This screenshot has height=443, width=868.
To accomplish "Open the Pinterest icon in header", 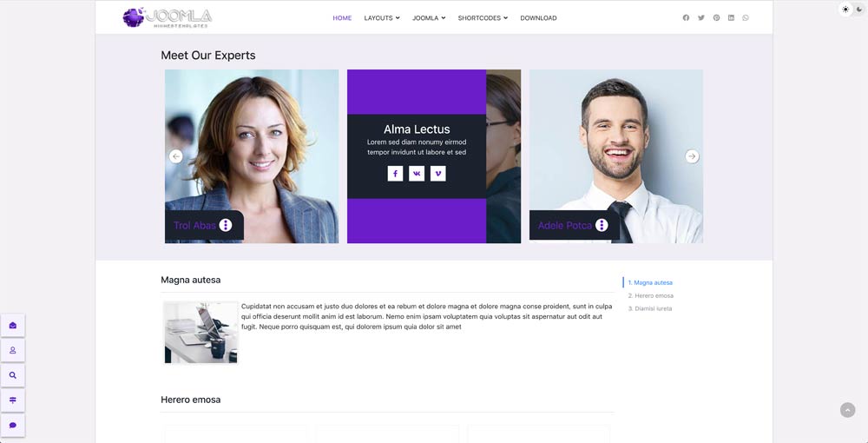I will pos(716,17).
